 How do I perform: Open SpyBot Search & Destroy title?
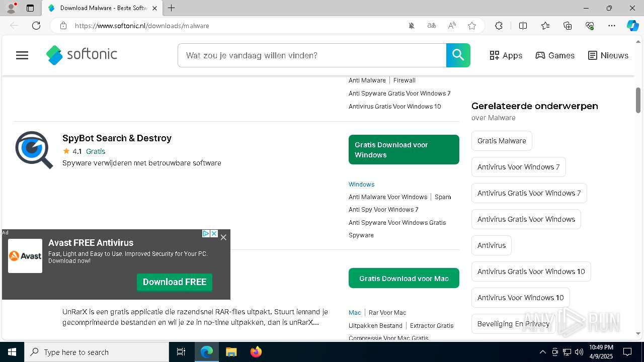click(x=117, y=138)
